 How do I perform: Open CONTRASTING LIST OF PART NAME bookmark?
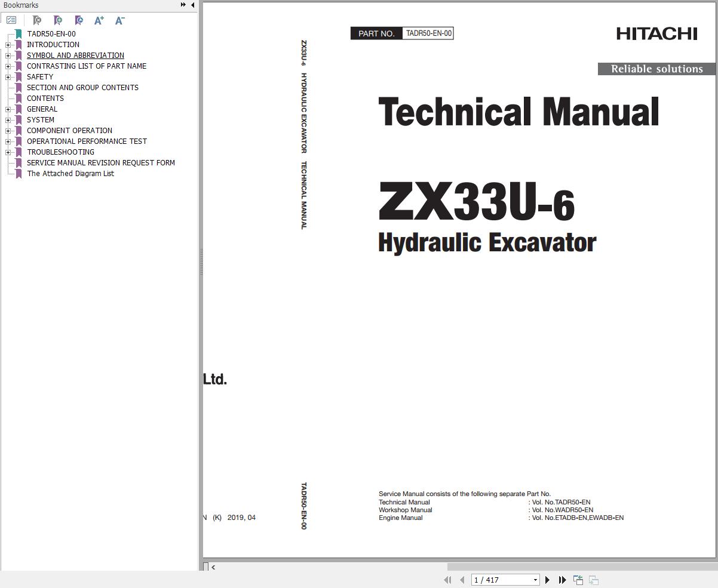tap(87, 66)
